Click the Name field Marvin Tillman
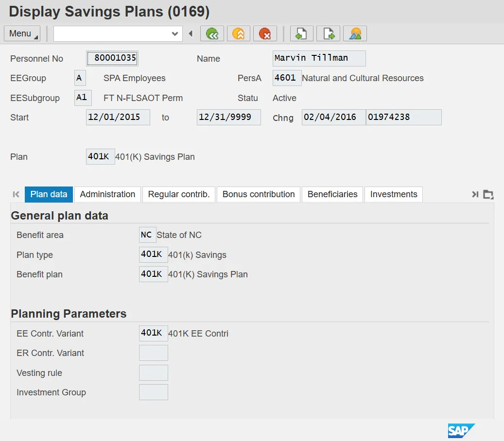Screen dimensions: 504x441 pyautogui.click(x=319, y=58)
